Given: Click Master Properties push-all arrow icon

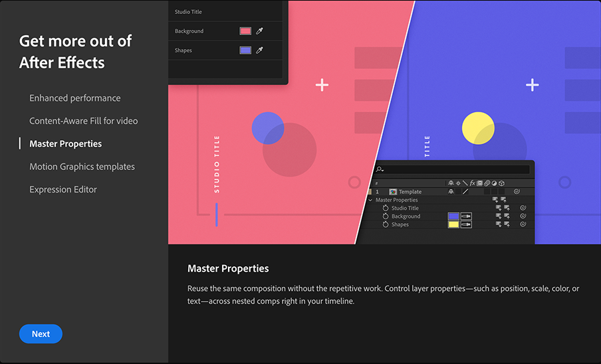Looking at the screenshot, I should (504, 200).
